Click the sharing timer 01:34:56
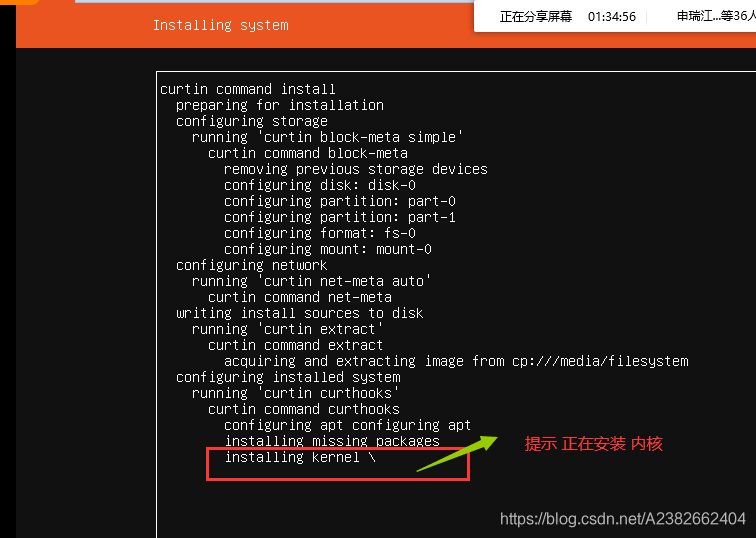 pos(612,17)
